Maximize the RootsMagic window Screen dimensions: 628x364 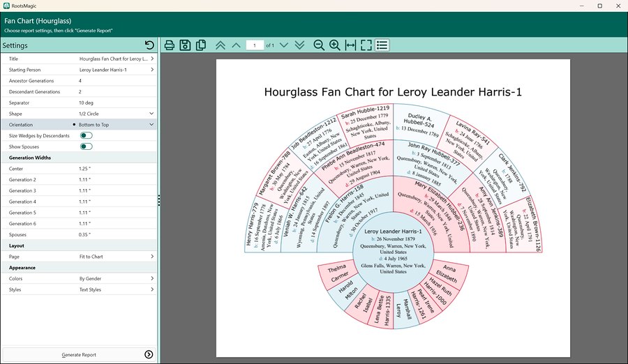pos(599,6)
